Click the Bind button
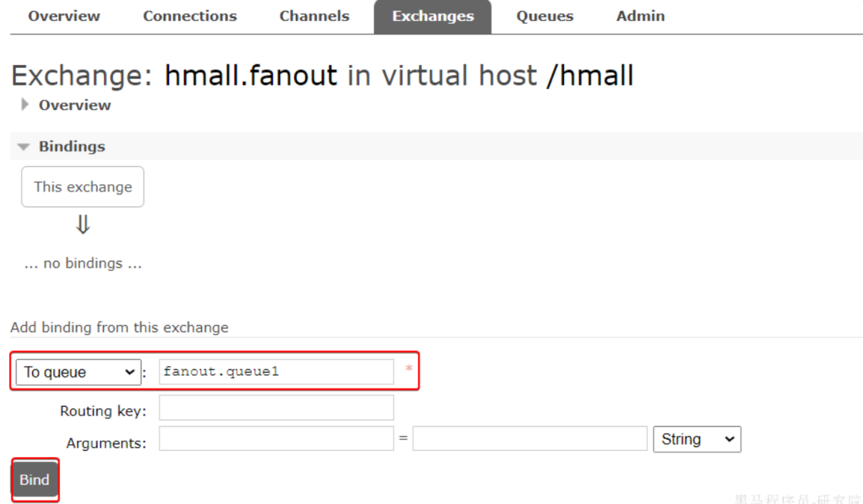The height and width of the screenshot is (504, 863). (x=34, y=480)
